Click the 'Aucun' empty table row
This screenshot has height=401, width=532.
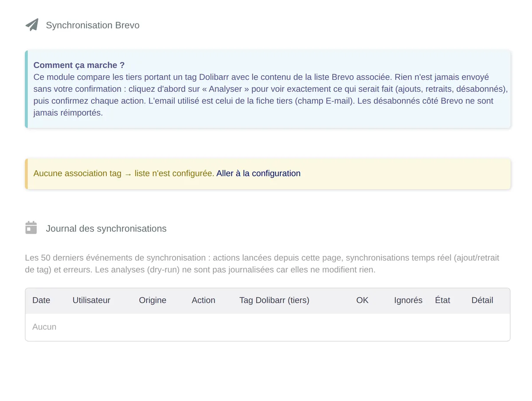(268, 327)
